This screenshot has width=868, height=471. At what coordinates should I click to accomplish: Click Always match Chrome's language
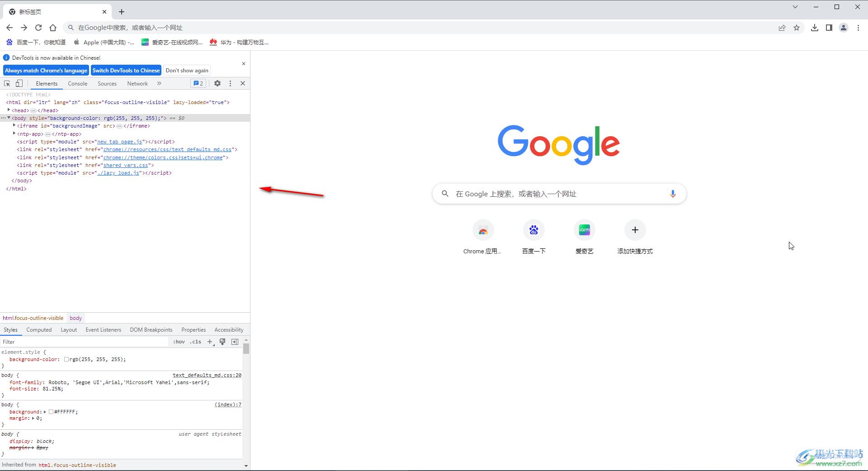[46, 71]
